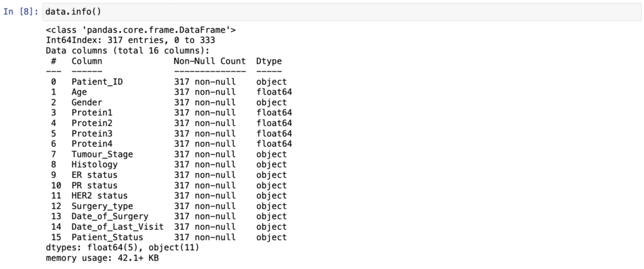
Task: Select the In [8] cell prompt
Action: (21, 11)
